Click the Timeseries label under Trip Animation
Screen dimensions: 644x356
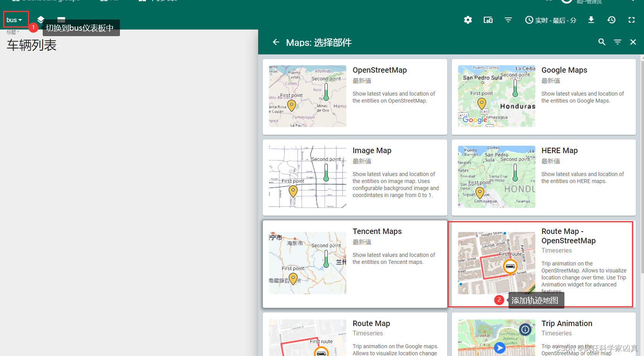coord(556,333)
